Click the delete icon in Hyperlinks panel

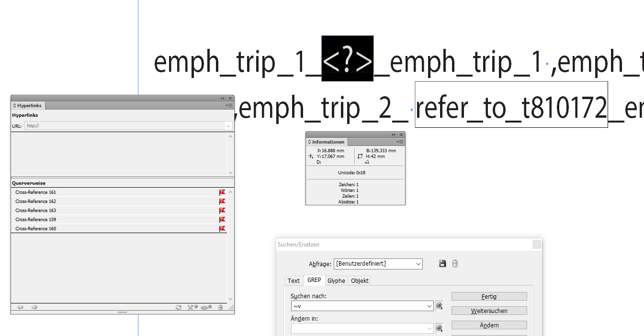click(x=220, y=307)
